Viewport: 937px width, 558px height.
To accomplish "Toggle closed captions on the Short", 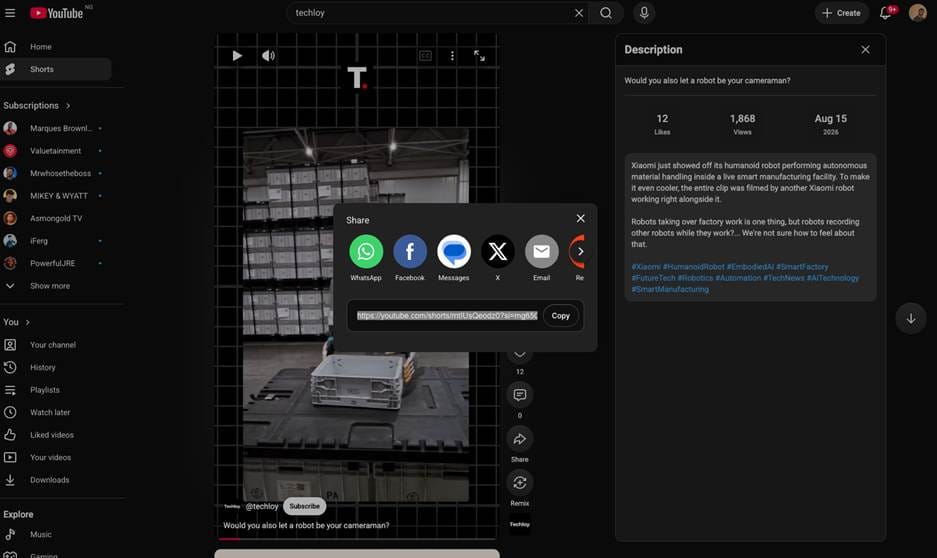I will pyautogui.click(x=425, y=56).
